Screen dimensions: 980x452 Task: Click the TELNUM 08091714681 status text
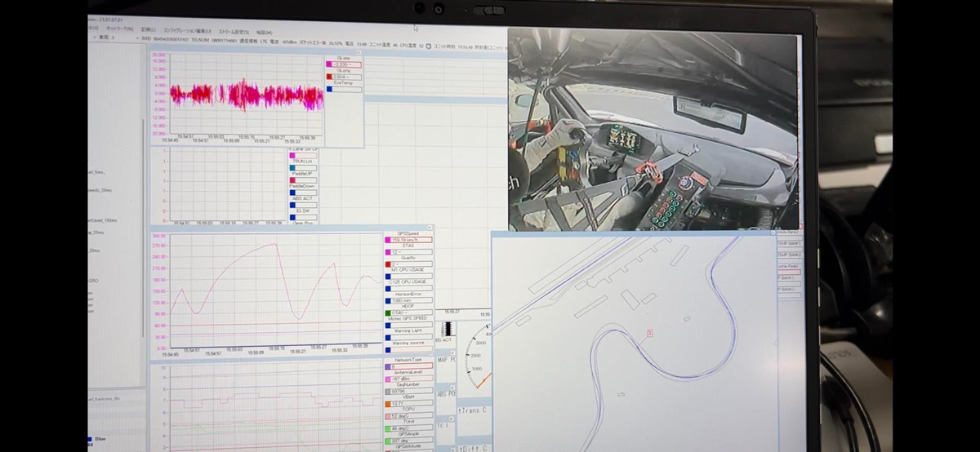coord(214,41)
